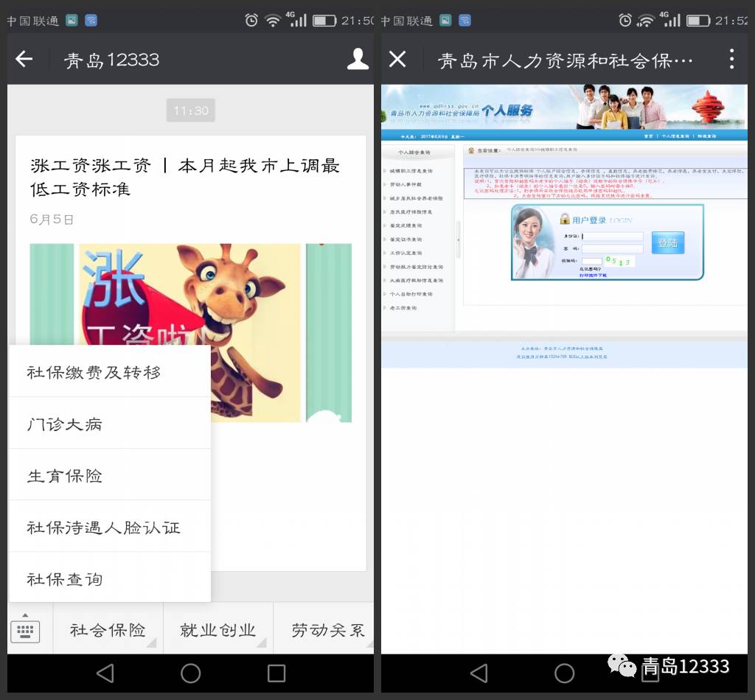This screenshot has height=700, width=755.
Task: Close the web page with X icon
Action: point(397,60)
